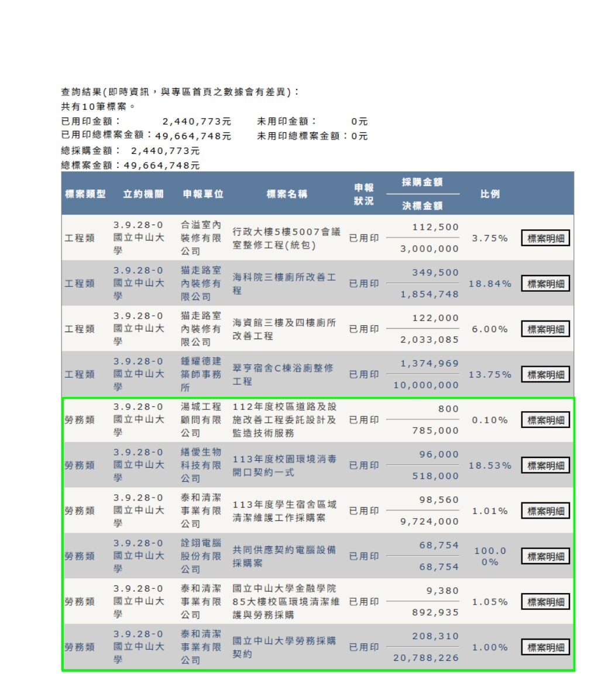The height and width of the screenshot is (700, 615).
Task: Select the 申報單位 column header
Action: pos(203,194)
